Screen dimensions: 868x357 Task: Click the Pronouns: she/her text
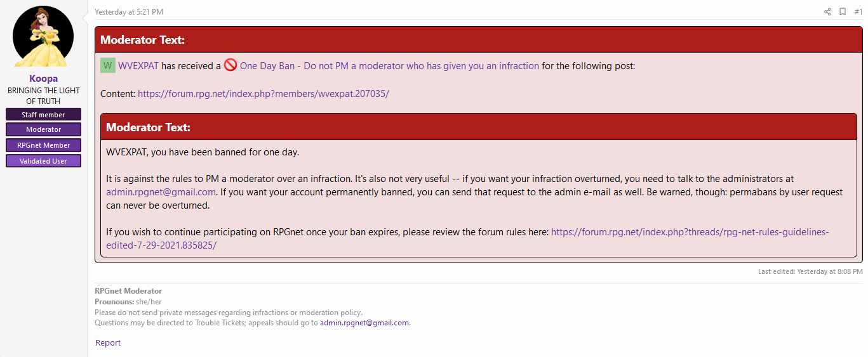click(128, 302)
